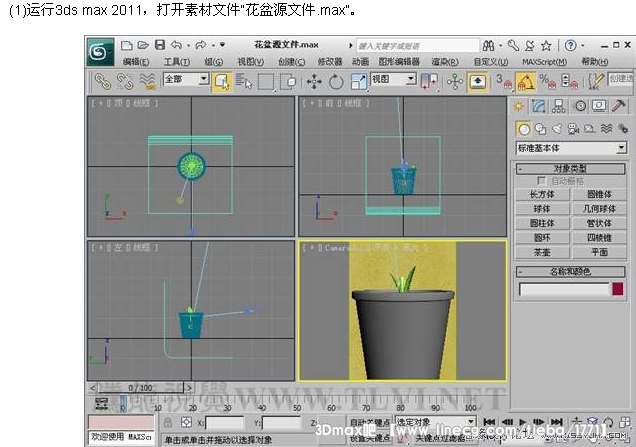Viewport: 636px width, 447px height.
Task: Click the 茶壶 teapot button
Action: point(542,252)
